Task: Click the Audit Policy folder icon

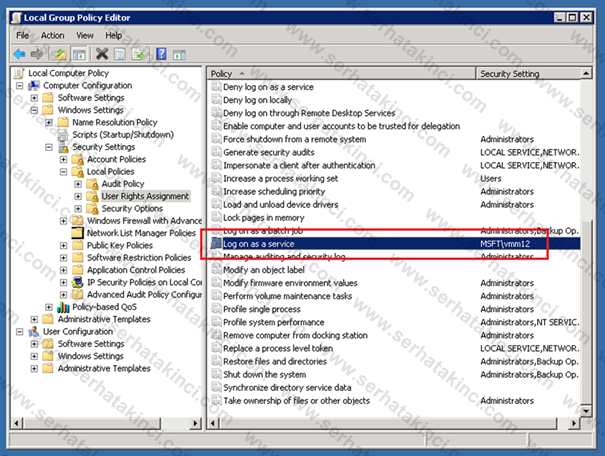Action: click(x=92, y=184)
